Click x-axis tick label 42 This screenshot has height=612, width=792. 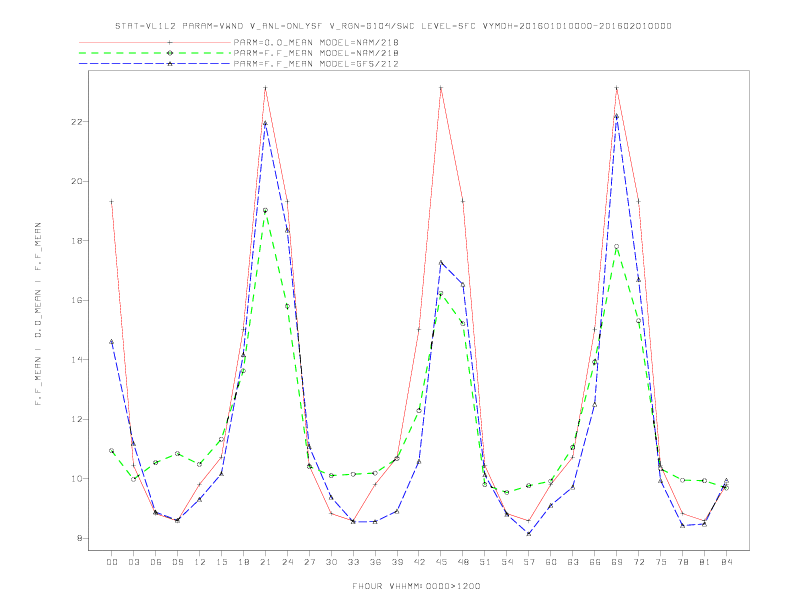[x=419, y=562]
